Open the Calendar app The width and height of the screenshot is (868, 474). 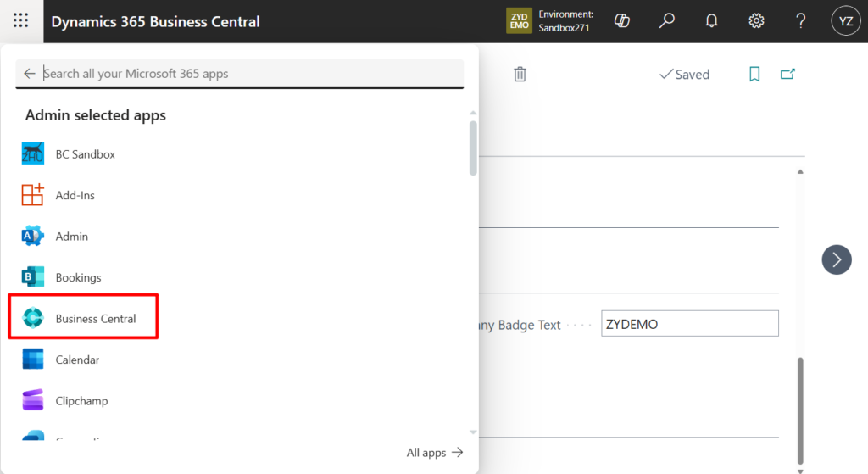click(77, 360)
